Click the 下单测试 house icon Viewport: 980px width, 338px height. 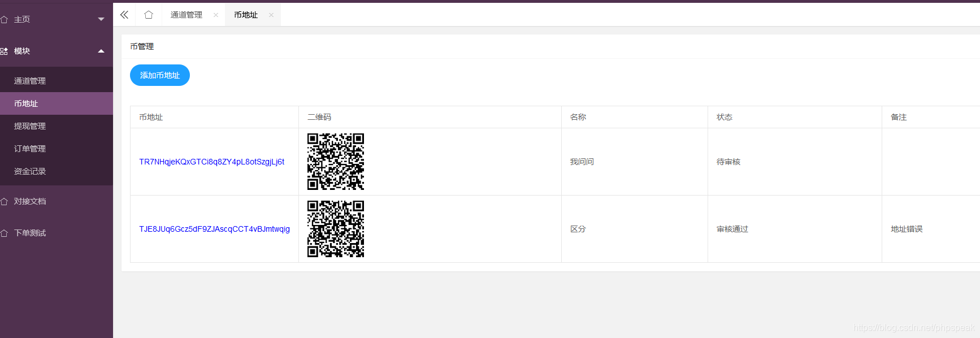point(4,233)
